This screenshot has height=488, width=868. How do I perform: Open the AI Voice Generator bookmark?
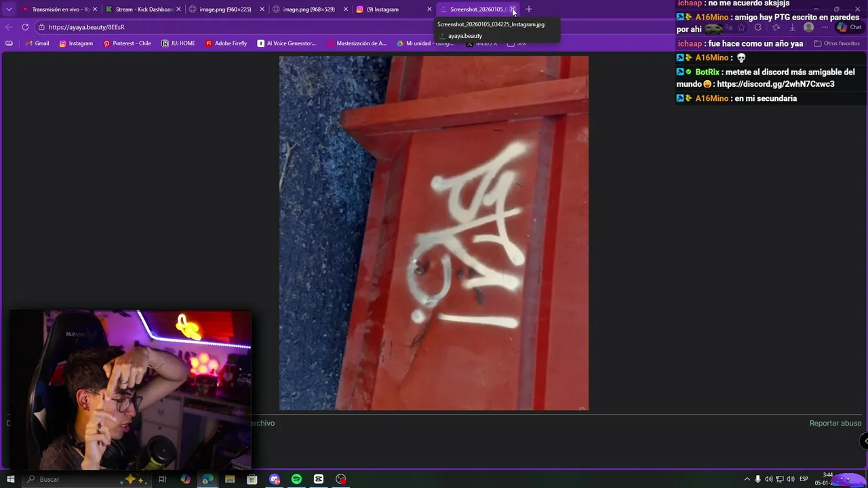tap(287, 43)
